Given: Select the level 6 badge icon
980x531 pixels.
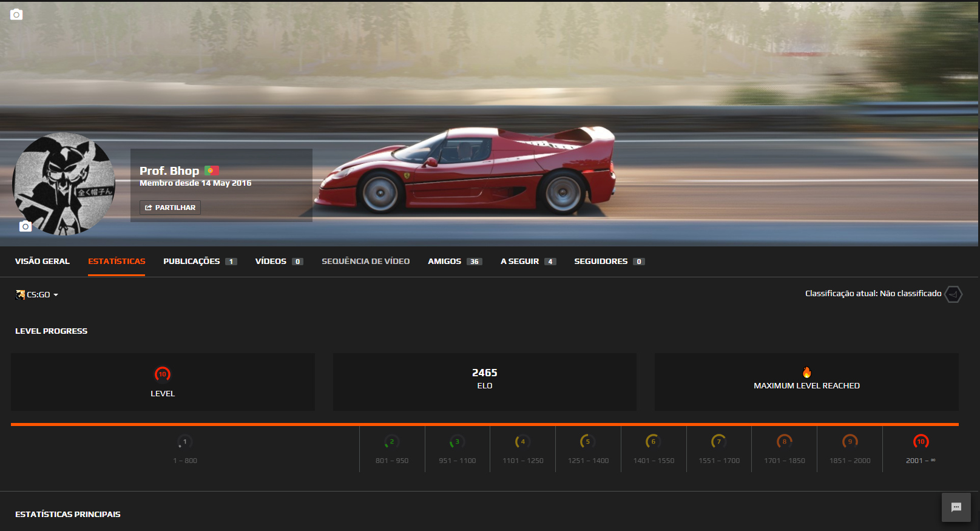Looking at the screenshot, I should pos(654,442).
